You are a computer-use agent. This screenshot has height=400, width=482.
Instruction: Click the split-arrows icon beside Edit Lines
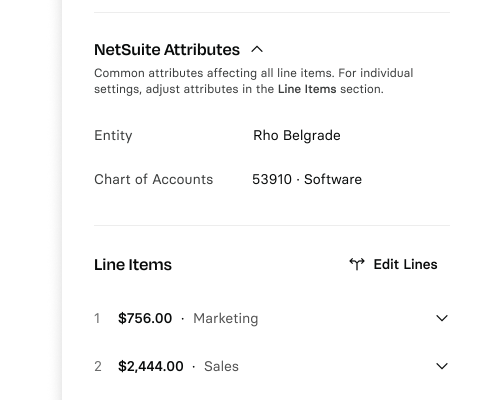(x=357, y=264)
